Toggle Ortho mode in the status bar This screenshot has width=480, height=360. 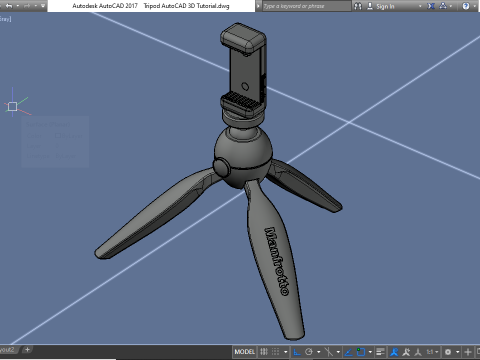pos(297,352)
